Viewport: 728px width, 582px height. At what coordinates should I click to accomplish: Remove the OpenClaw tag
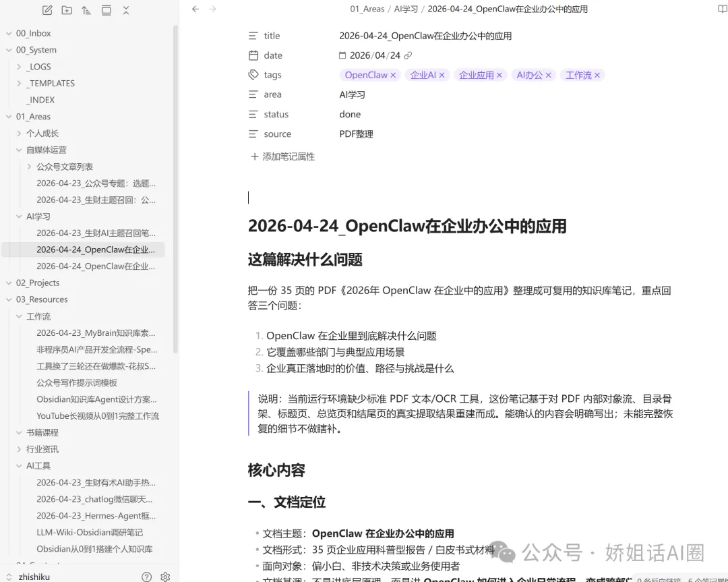(393, 76)
